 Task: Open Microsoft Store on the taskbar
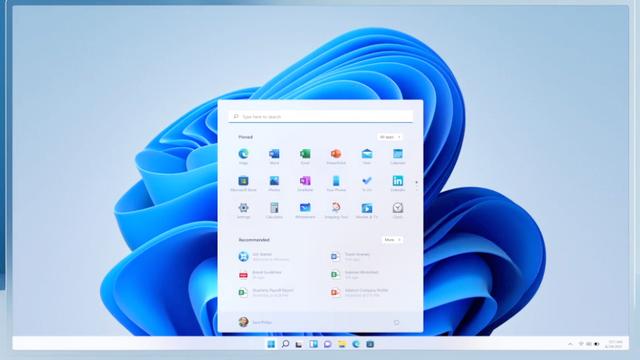pos(370,344)
